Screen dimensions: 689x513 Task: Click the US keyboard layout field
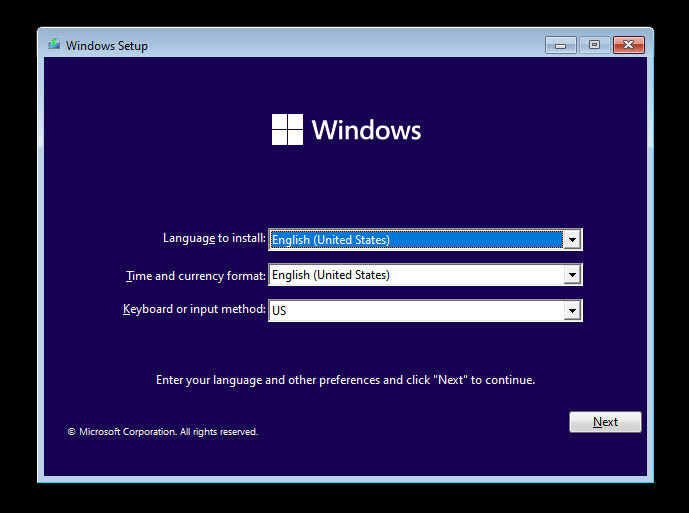pos(415,311)
